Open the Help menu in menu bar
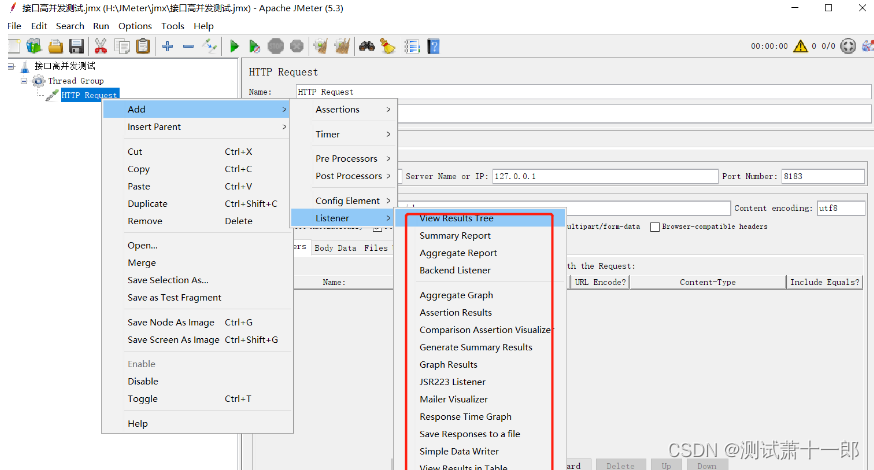The height and width of the screenshot is (470, 874). point(203,26)
